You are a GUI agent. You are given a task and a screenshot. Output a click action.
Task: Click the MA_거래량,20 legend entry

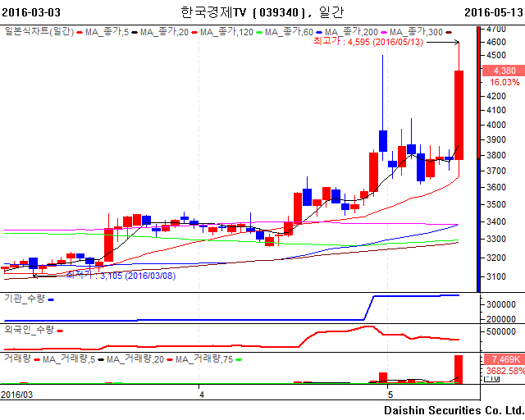135,359
